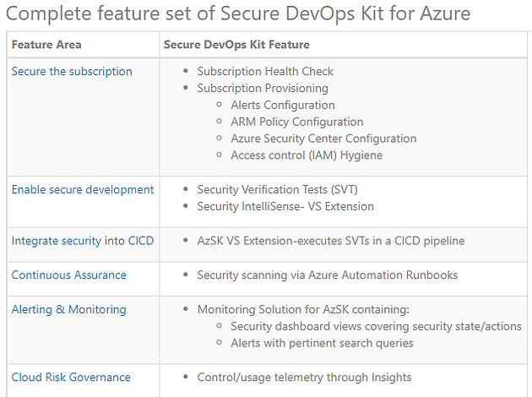Click Security scanning via Azure Automation Runbooks
Viewport: 532px width, 397px height.
click(328, 275)
